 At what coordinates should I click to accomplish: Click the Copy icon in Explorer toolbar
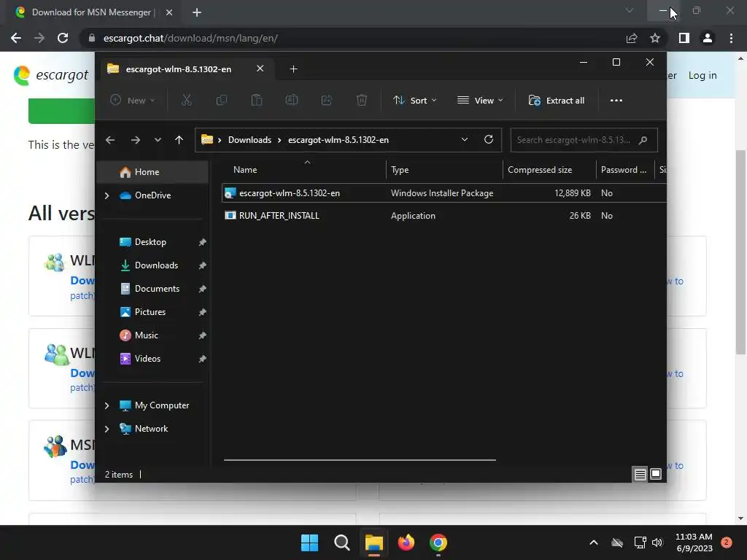pyautogui.click(x=222, y=100)
